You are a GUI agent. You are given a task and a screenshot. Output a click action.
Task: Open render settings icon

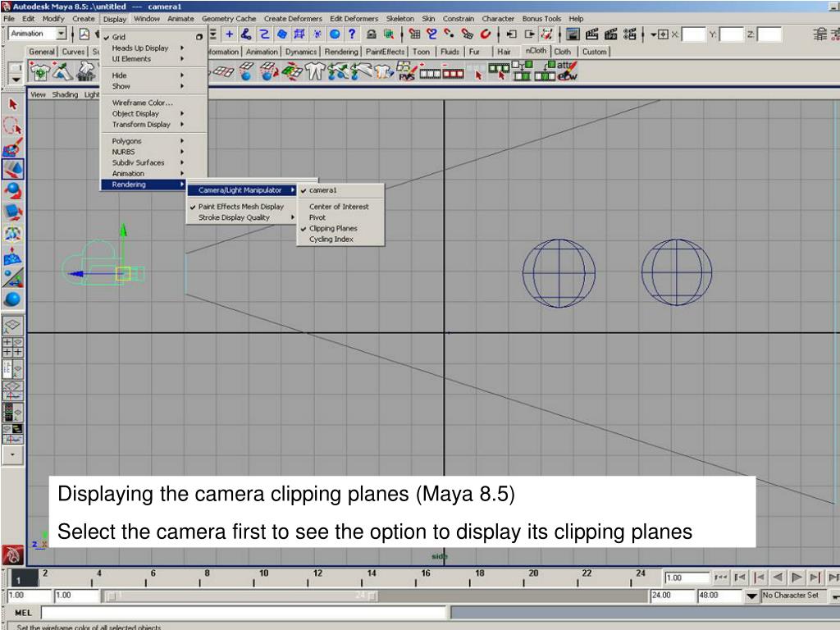[629, 34]
